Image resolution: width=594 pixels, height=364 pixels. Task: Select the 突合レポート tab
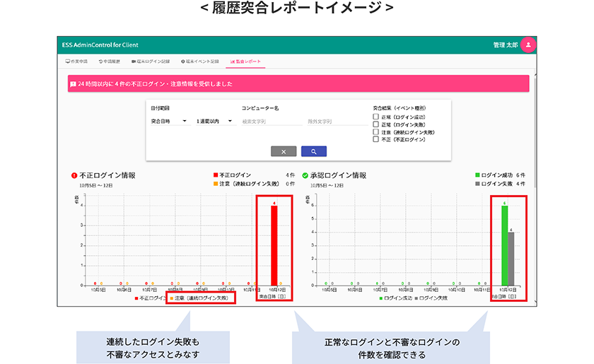point(246,61)
